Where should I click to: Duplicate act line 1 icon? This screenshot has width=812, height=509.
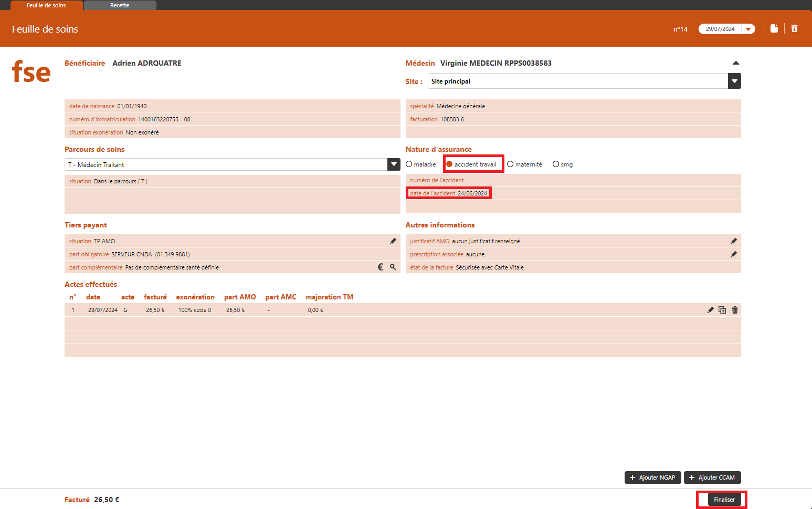coord(722,310)
